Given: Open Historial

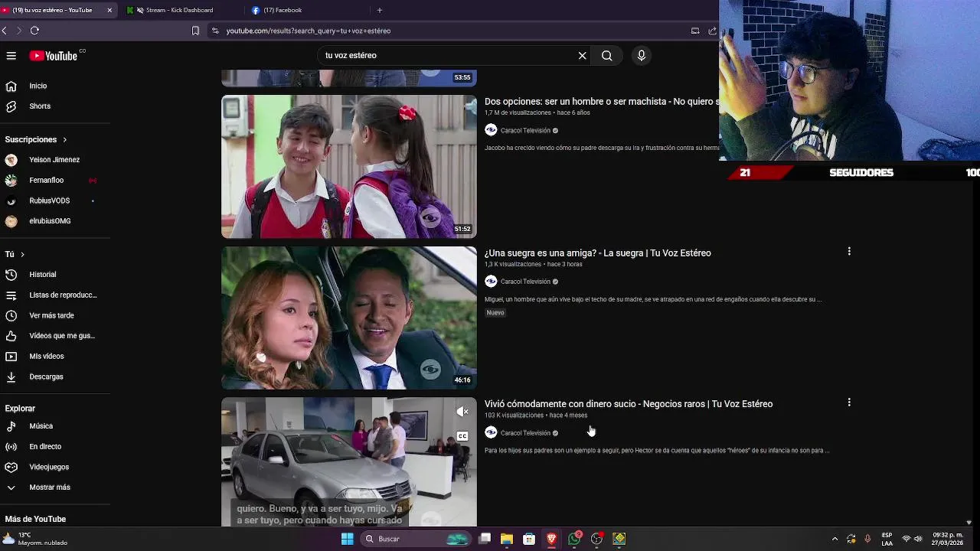Looking at the screenshot, I should point(42,275).
